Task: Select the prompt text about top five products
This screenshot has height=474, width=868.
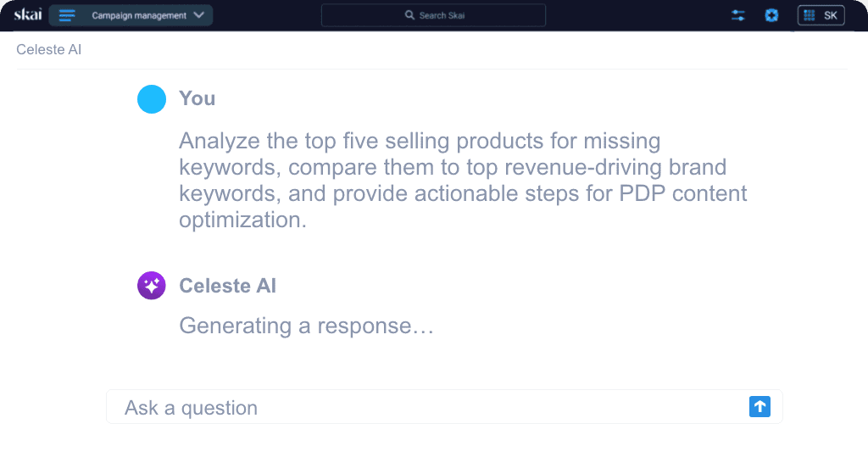Action: tap(463, 181)
